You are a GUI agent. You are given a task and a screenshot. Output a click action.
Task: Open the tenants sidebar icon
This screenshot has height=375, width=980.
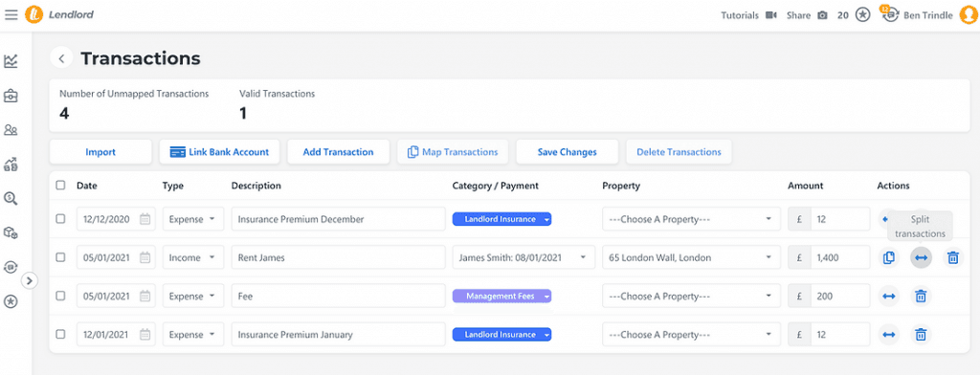pos(11,130)
